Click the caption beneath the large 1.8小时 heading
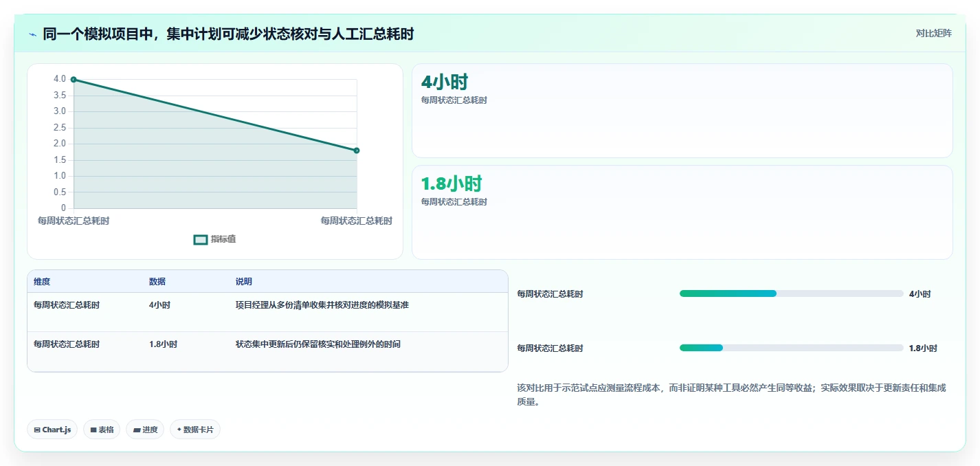The image size is (980, 466). point(454,202)
